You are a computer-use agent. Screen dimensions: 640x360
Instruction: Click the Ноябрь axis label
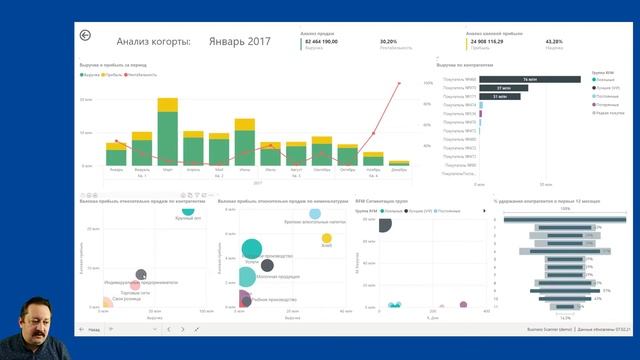[373, 169]
